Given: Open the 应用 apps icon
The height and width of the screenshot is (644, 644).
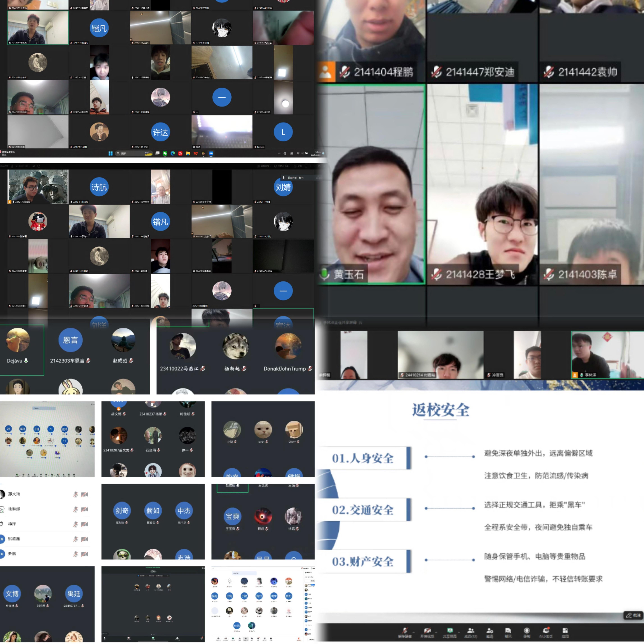Looking at the screenshot, I should coord(565,631).
